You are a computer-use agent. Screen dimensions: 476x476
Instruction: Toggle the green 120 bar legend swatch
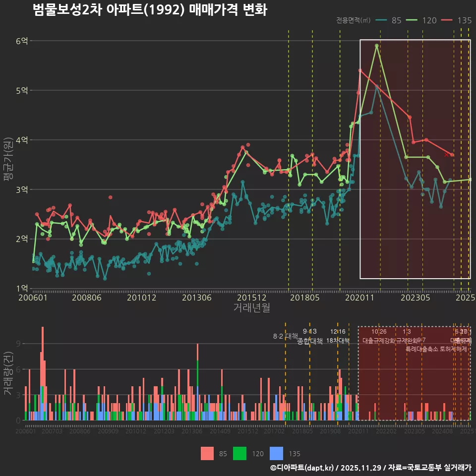240,453
